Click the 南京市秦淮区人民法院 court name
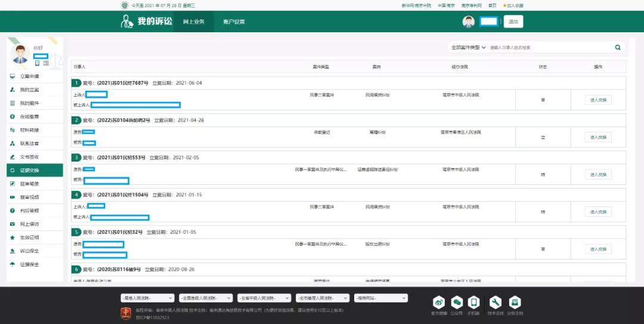644x324 pixels. 461,132
